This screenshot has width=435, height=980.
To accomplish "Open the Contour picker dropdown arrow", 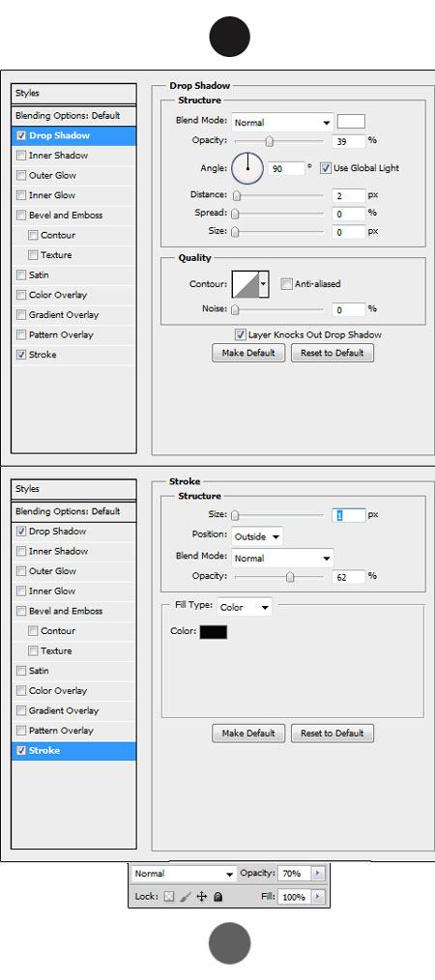I will coord(264,284).
